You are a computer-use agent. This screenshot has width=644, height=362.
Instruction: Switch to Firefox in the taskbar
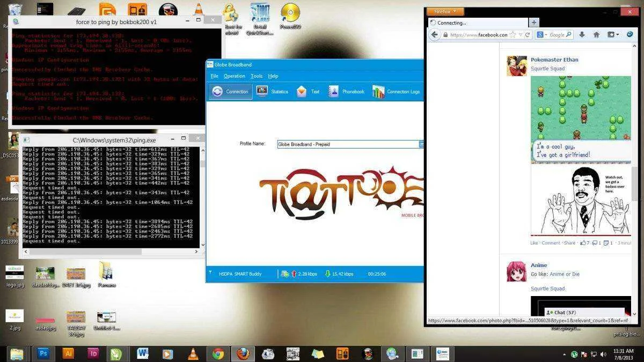point(243,353)
